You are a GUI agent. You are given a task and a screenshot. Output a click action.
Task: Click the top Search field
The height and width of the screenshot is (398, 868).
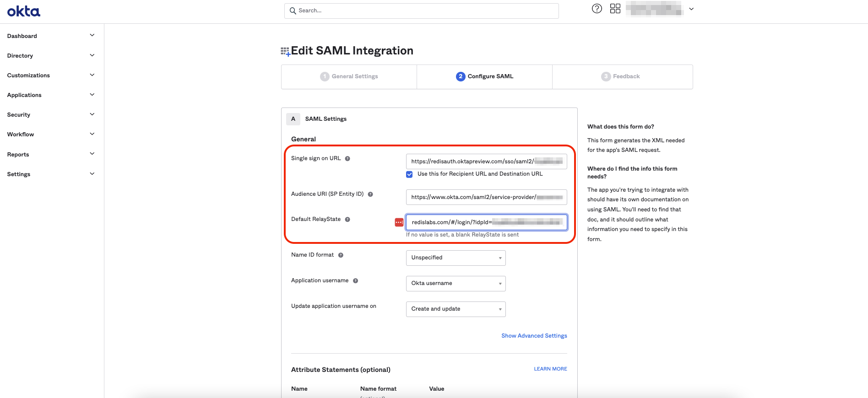click(x=421, y=11)
